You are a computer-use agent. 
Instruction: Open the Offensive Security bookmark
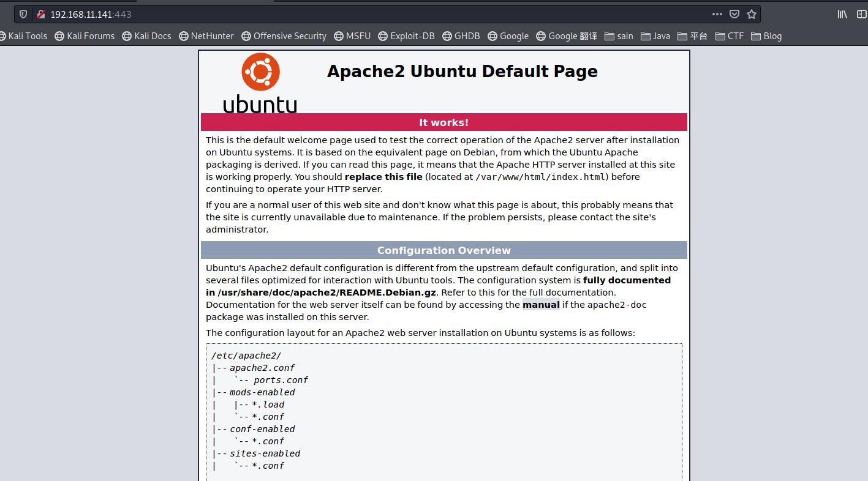(x=284, y=36)
